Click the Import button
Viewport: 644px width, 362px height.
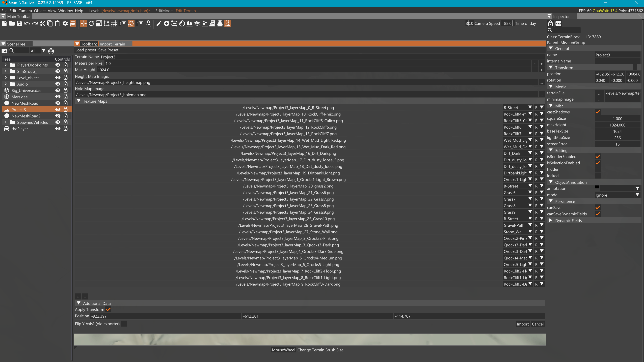(x=523, y=324)
